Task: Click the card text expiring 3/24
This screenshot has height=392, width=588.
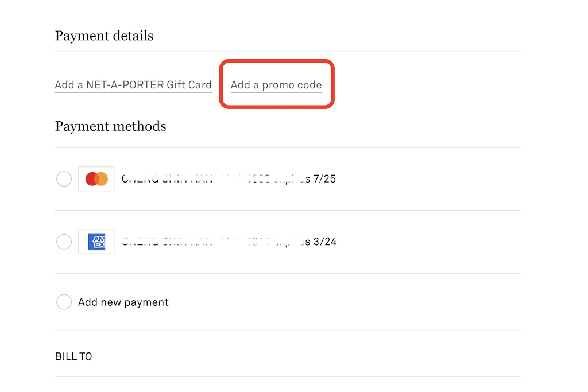Action: pos(229,242)
